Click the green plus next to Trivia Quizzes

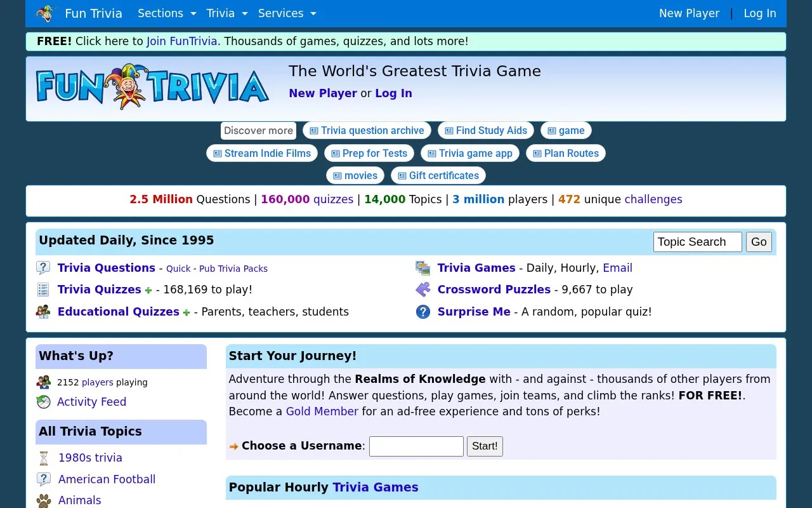[x=148, y=290]
